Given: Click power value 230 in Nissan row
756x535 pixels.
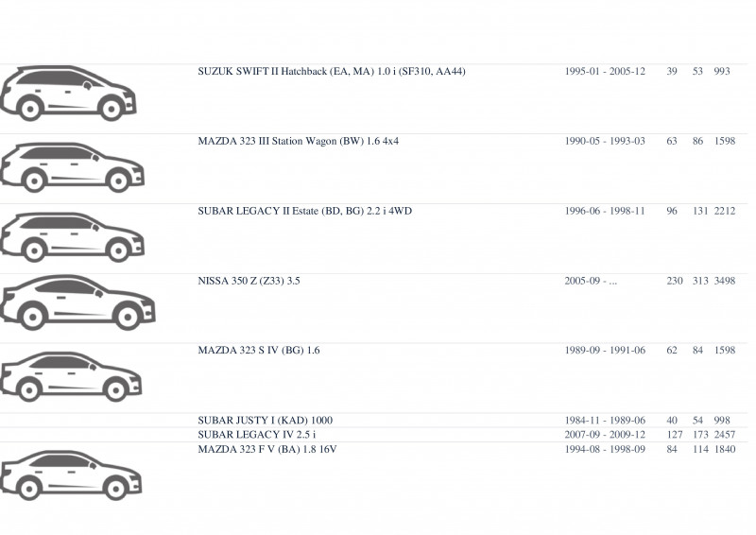Looking at the screenshot, I should (x=675, y=281).
